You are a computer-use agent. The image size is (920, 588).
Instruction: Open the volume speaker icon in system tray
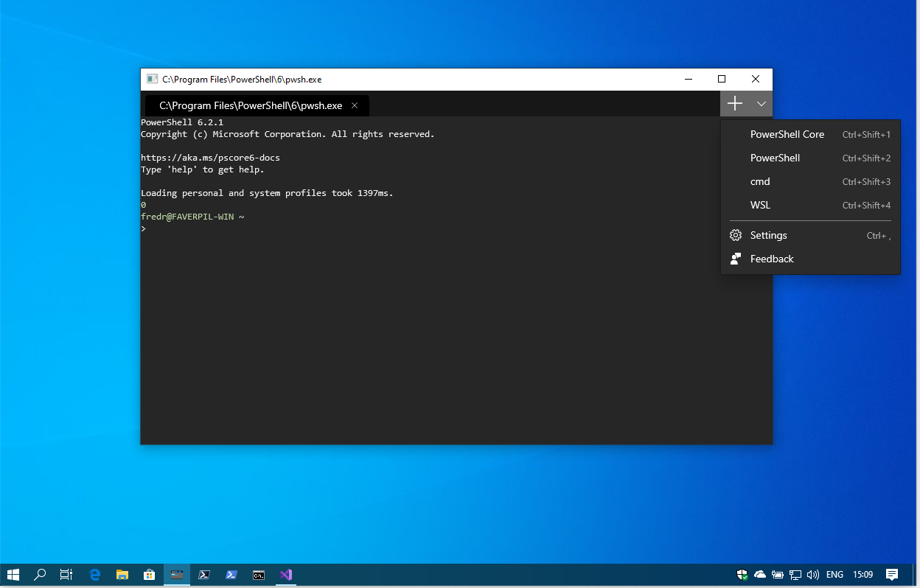pos(812,574)
